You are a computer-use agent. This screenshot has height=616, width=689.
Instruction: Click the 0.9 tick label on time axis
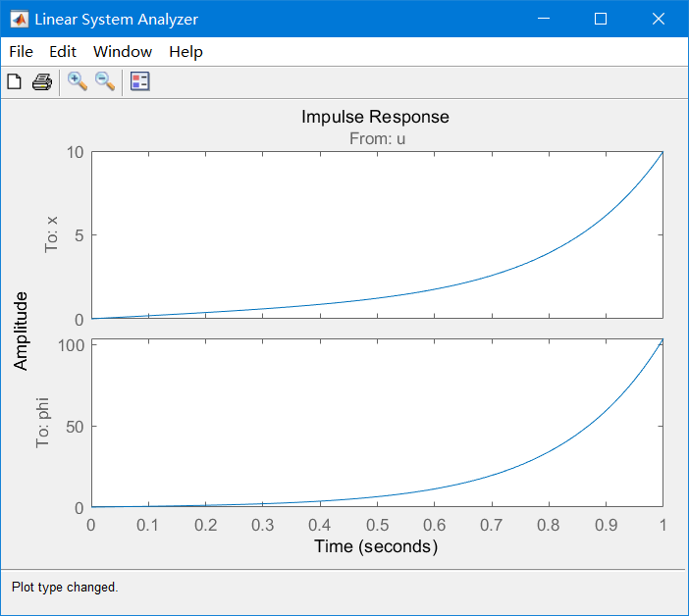[x=607, y=525]
